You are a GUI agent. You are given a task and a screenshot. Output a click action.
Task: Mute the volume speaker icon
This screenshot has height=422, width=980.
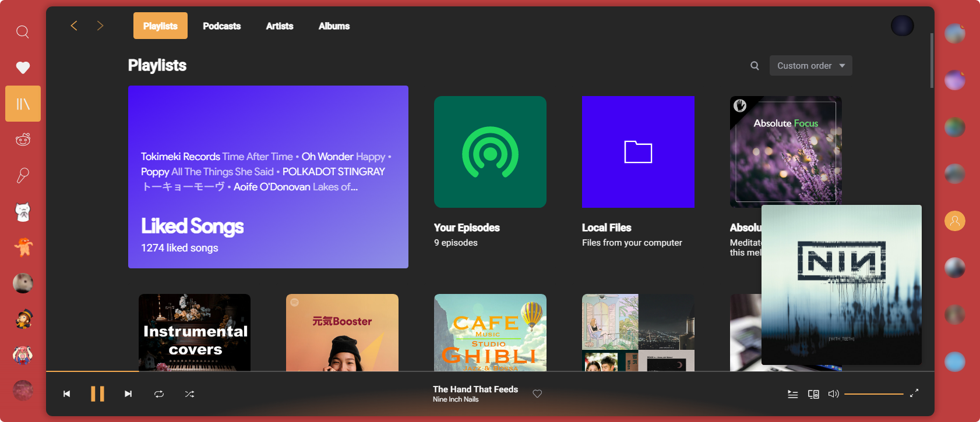tap(833, 394)
